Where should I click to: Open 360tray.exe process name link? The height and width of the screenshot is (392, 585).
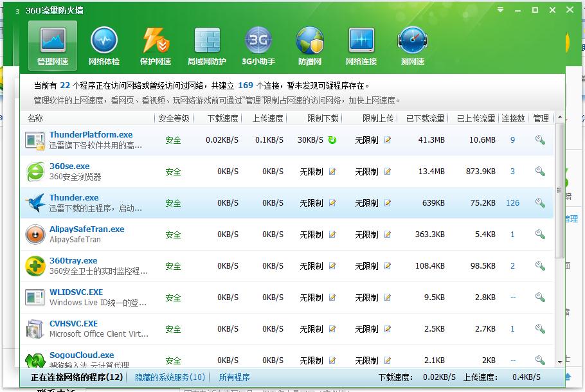[x=73, y=260]
